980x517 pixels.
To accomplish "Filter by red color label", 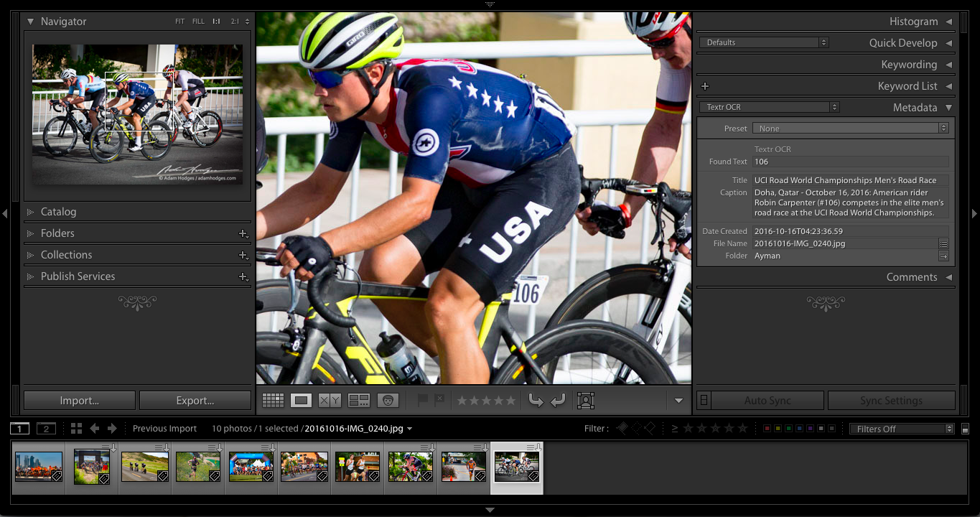I will point(767,429).
